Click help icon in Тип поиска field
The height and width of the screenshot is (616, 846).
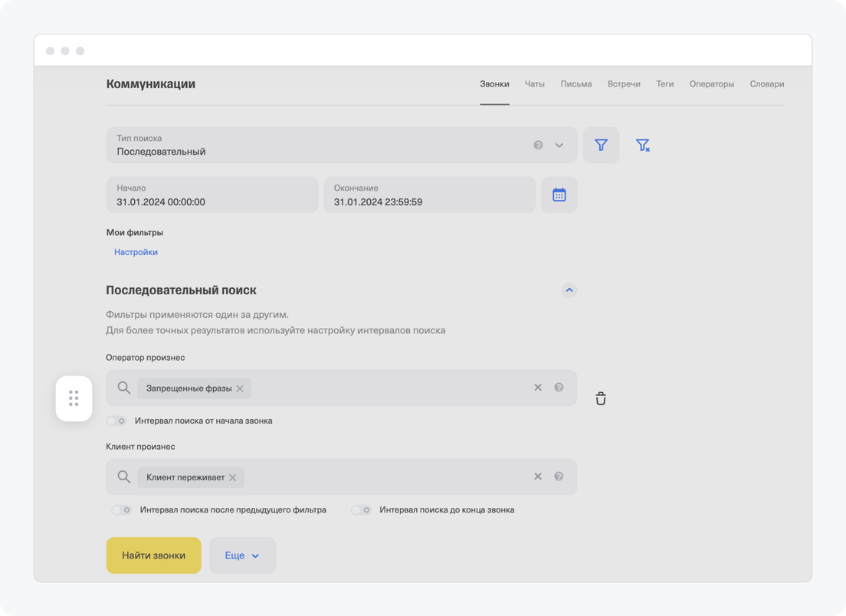tap(538, 145)
